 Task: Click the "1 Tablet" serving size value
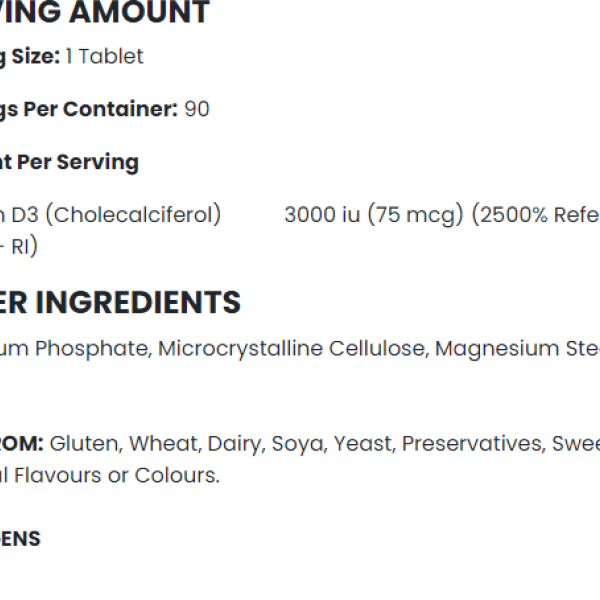pos(104,57)
